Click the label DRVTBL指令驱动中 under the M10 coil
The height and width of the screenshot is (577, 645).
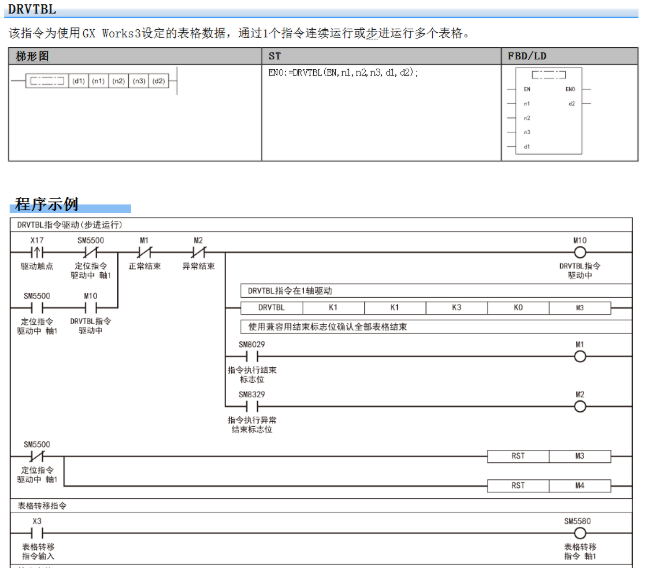coord(580,270)
